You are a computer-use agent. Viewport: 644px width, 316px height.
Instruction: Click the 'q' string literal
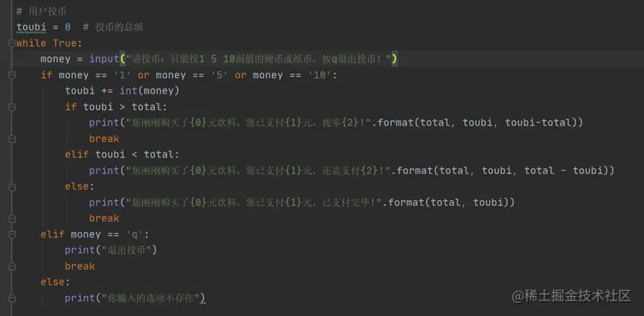[135, 234]
